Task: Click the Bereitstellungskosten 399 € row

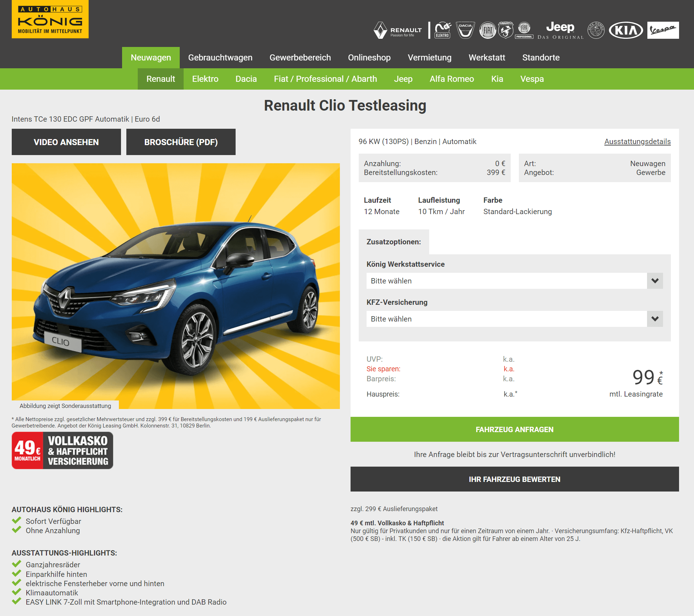Action: pos(434,172)
